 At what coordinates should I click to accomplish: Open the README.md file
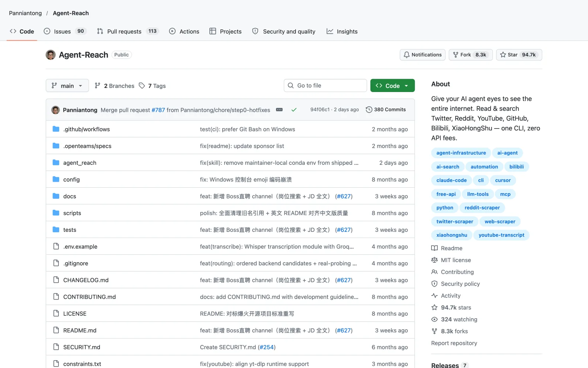coord(80,330)
